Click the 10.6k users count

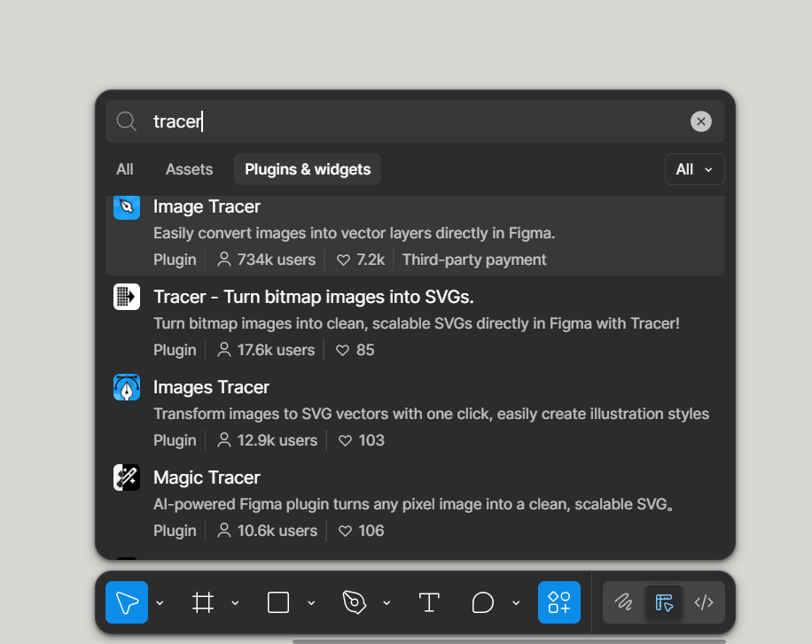(267, 531)
